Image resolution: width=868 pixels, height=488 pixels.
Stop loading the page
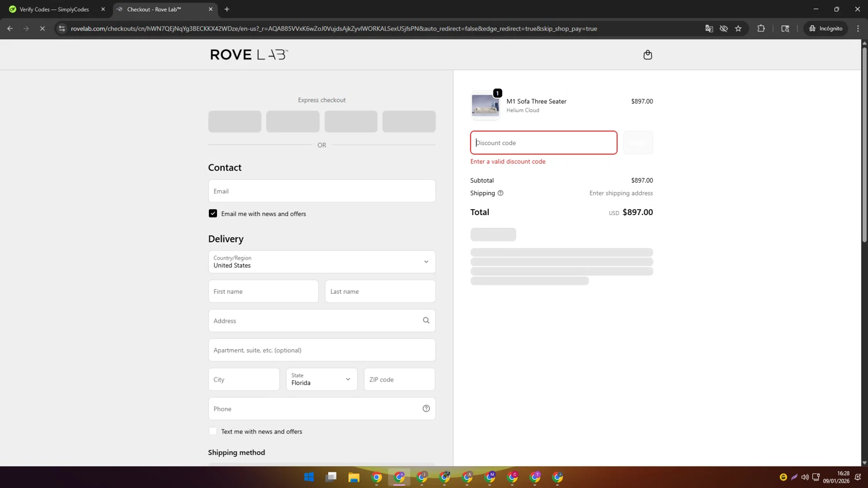pos(42,28)
